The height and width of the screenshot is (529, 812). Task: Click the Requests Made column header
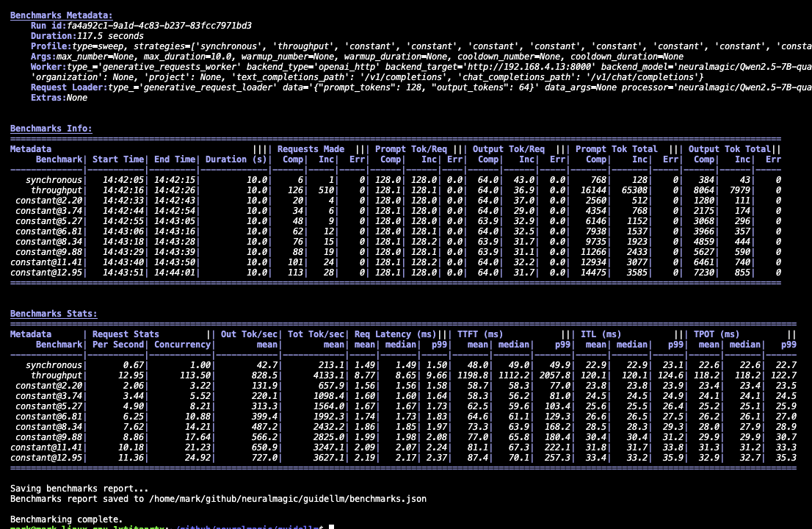[310, 148]
